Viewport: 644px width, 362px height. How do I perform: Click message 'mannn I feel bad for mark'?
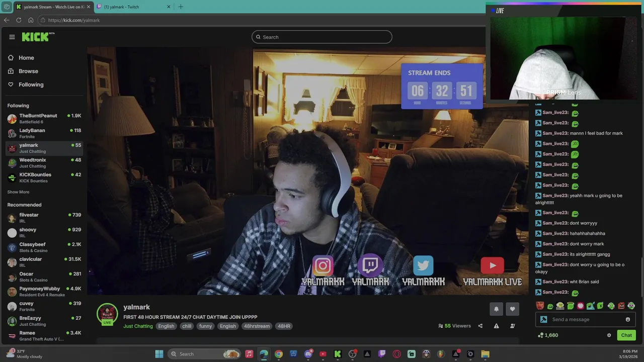click(x=596, y=133)
